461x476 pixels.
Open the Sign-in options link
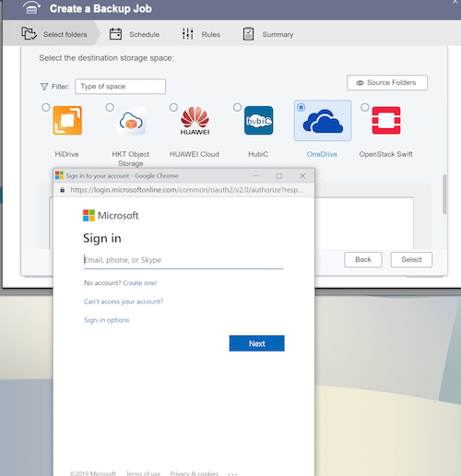click(x=107, y=320)
